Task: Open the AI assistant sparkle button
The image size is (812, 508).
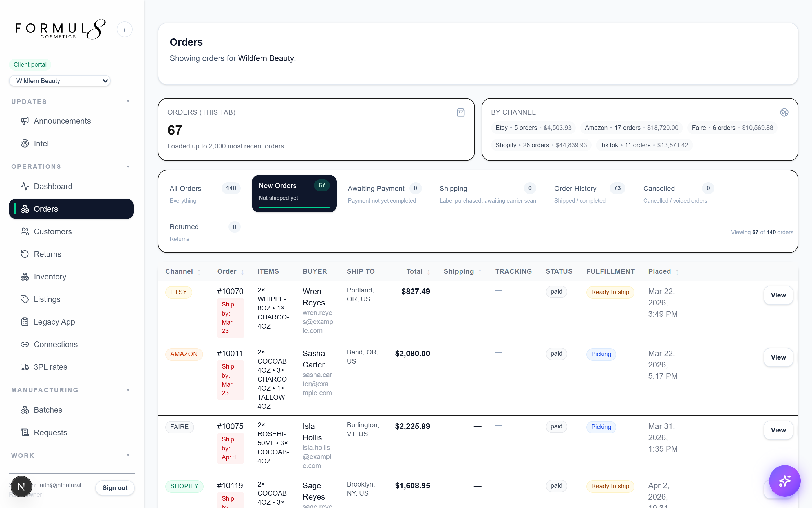Action: [785, 481]
